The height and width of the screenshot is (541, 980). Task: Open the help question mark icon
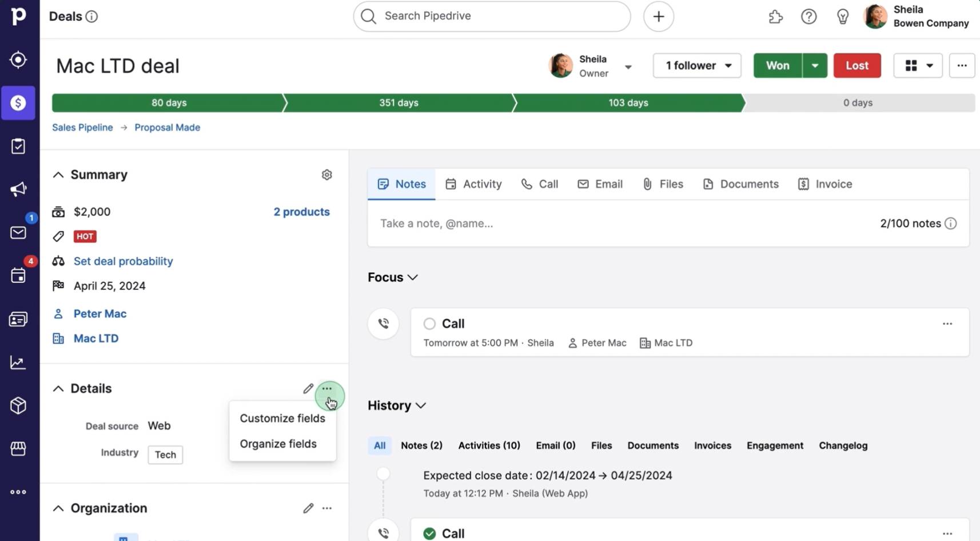(808, 16)
